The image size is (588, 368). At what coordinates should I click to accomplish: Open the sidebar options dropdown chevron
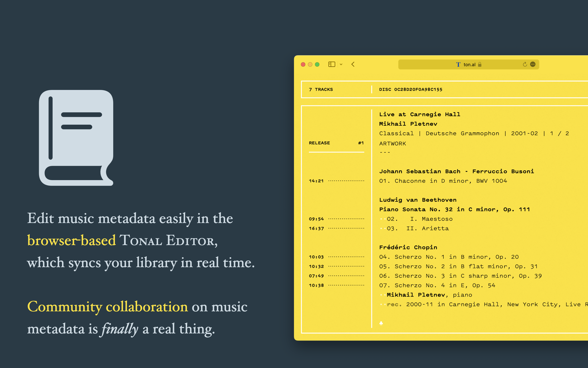point(341,64)
